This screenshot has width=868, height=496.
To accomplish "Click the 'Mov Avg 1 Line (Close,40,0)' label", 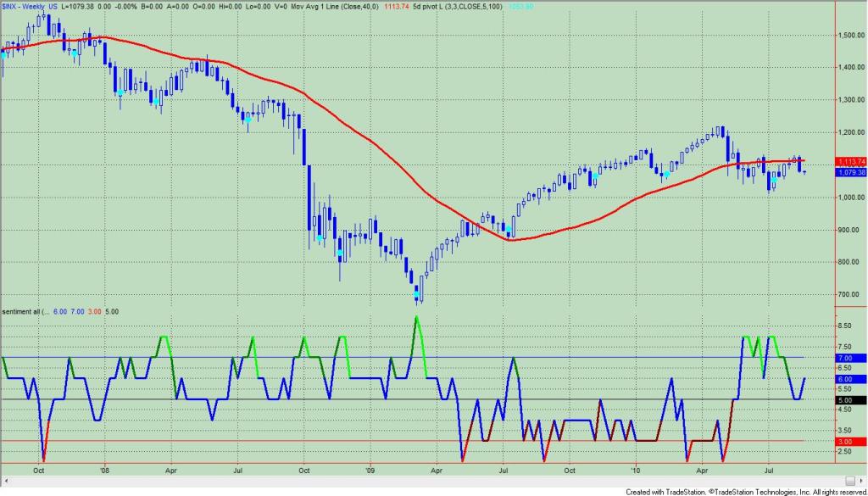I will pyautogui.click(x=336, y=7).
